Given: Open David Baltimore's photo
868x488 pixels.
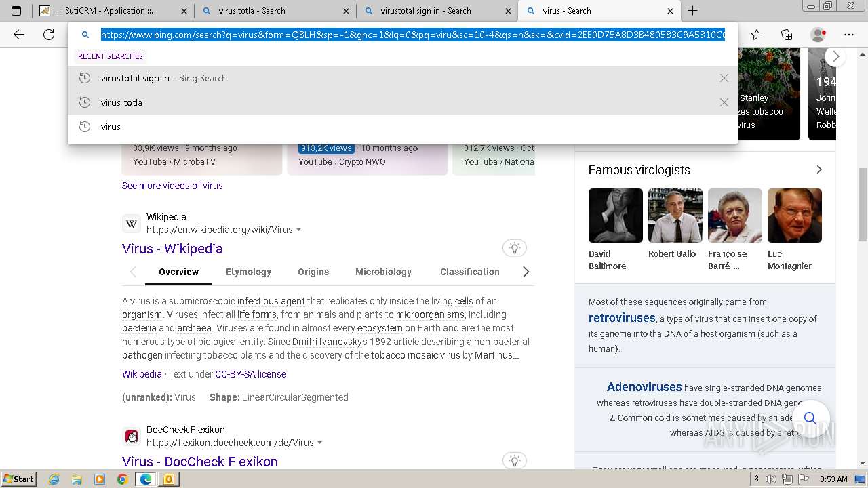Looking at the screenshot, I should (615, 216).
